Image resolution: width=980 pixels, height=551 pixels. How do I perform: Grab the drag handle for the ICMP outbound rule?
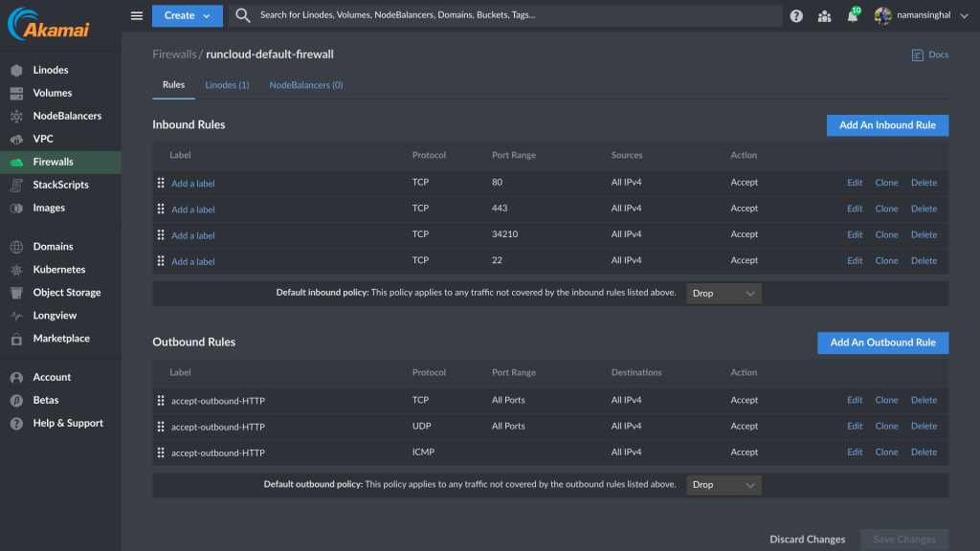coord(161,452)
